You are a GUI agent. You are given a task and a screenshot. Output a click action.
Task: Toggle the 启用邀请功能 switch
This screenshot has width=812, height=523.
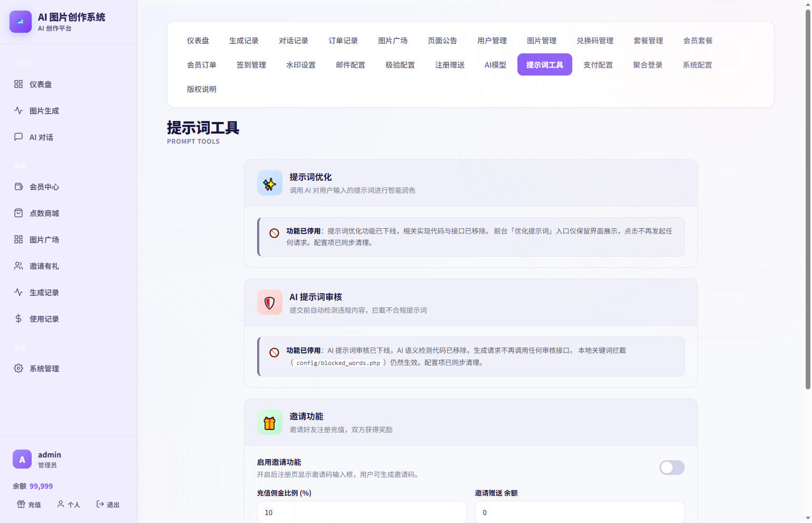click(x=672, y=468)
